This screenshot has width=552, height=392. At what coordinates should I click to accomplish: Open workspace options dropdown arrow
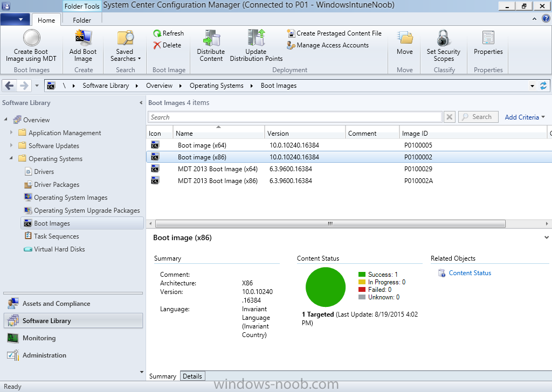click(142, 372)
